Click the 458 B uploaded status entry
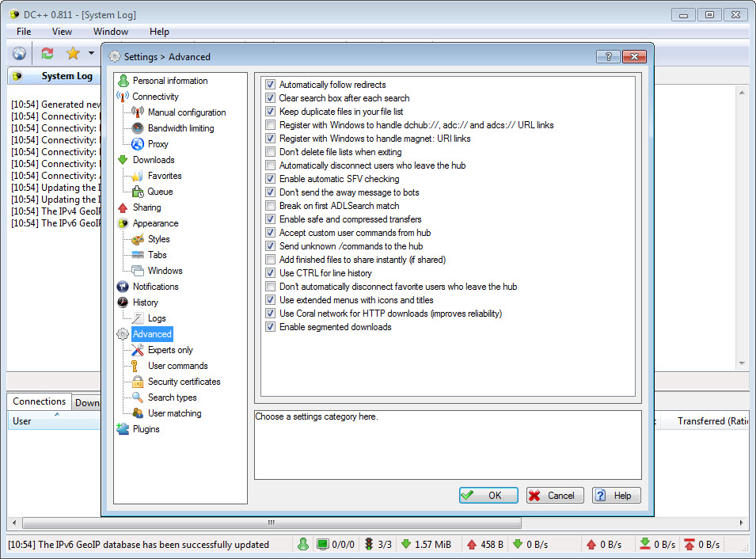756x559 pixels. [485, 545]
